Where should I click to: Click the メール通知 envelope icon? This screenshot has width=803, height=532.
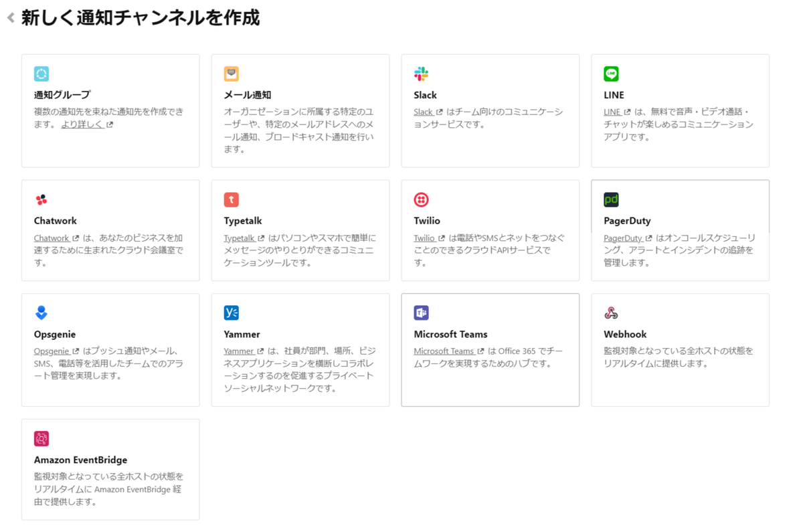(x=232, y=74)
